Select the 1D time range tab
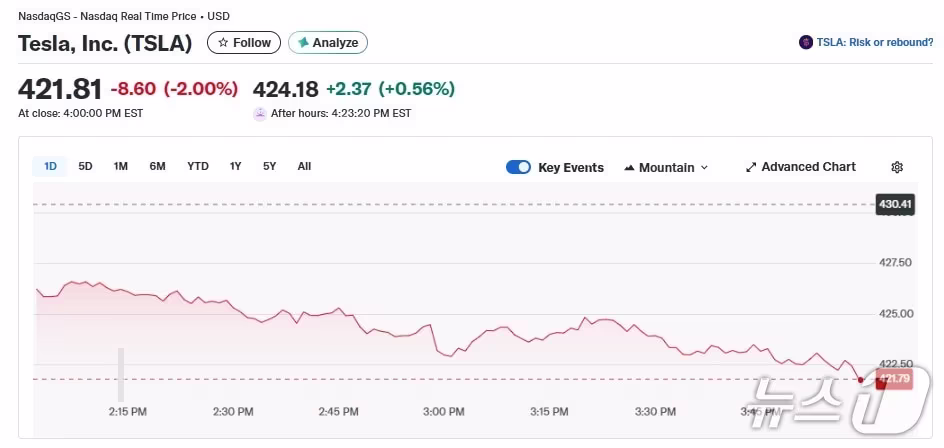 50,166
